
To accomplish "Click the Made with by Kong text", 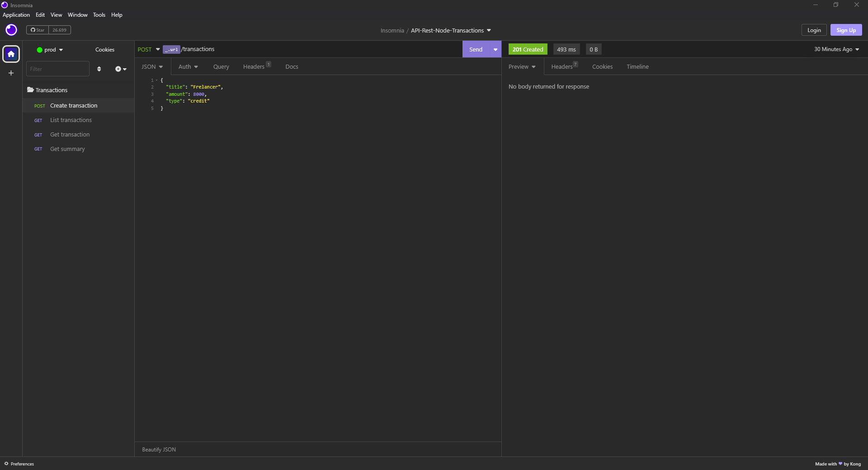I will pos(838,464).
